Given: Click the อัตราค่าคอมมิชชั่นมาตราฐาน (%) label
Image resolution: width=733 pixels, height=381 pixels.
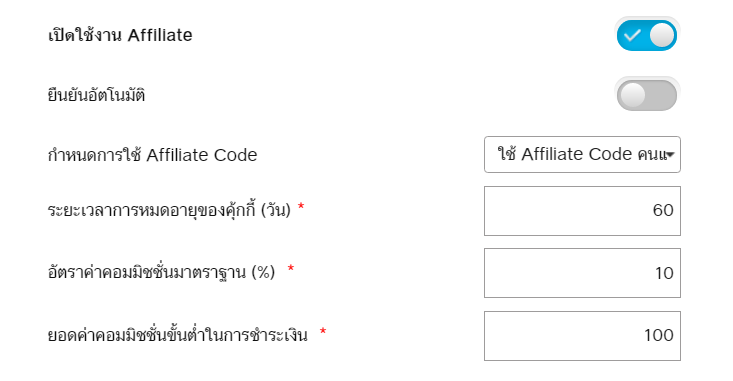Looking at the screenshot, I should [161, 272].
